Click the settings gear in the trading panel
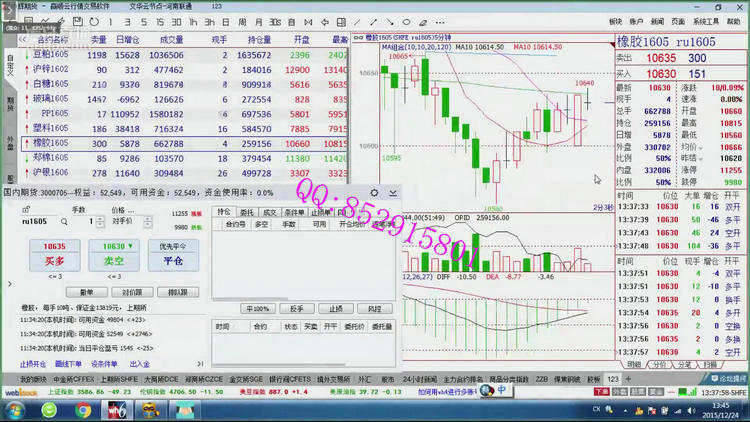This screenshot has height=422, width=750. pyautogui.click(x=374, y=193)
